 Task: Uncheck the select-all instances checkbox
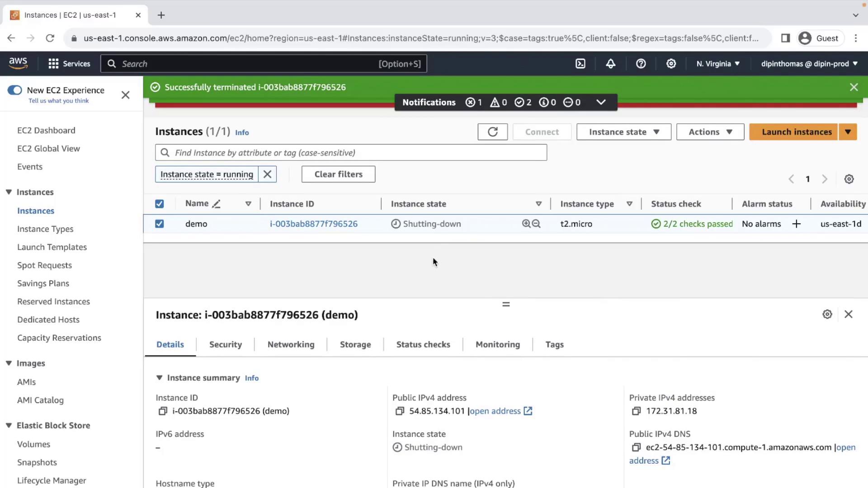159,204
